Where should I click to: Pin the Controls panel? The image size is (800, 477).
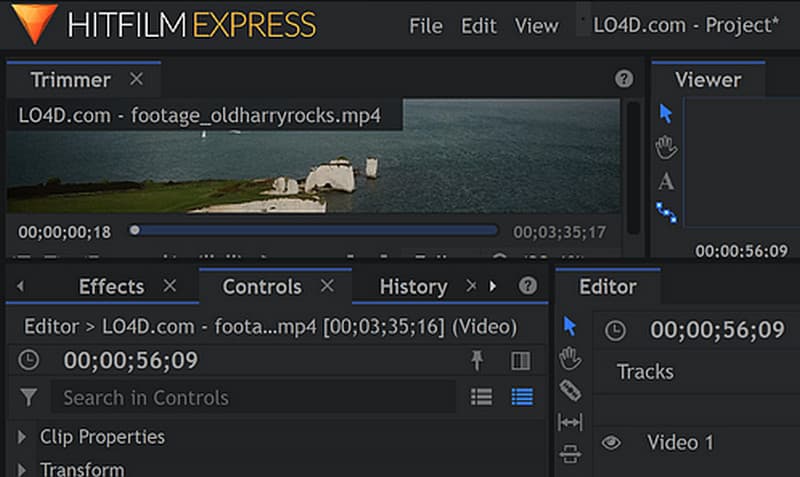477,360
